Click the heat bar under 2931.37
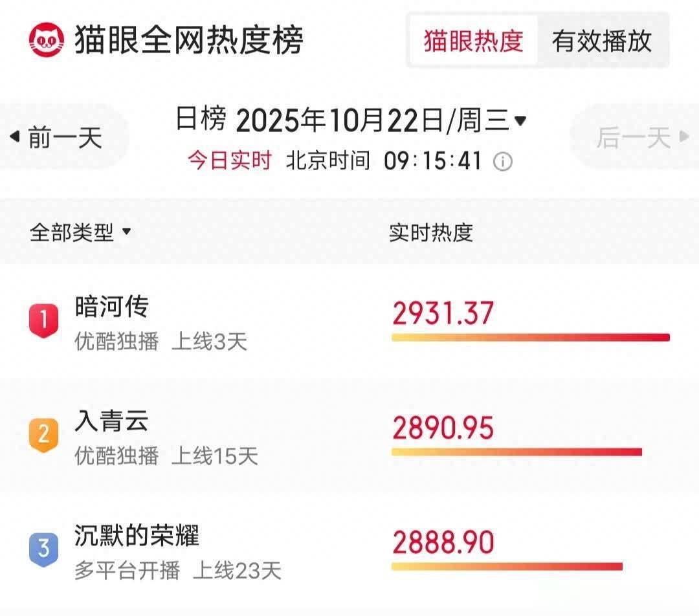This screenshot has height=616, width=699. (530, 337)
